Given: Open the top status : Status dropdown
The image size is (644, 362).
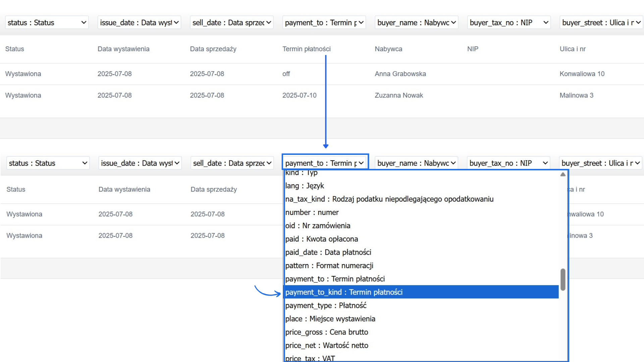Looking at the screenshot, I should 47,22.
